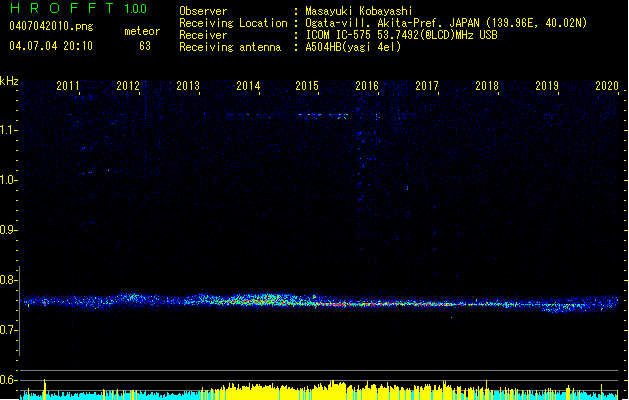Click the Receiver label

pyautogui.click(x=203, y=35)
